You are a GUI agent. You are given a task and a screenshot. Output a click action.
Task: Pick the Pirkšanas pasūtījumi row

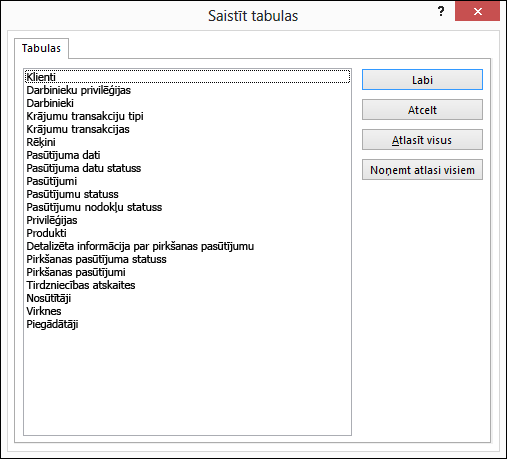tap(188, 272)
